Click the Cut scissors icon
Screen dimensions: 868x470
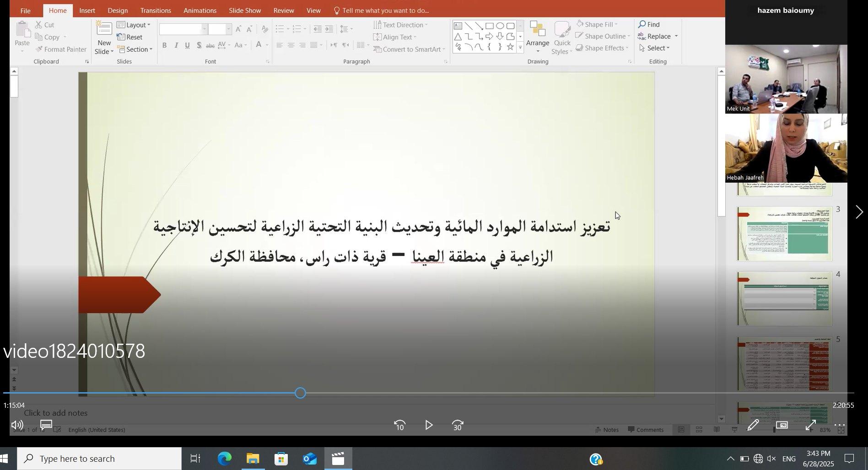pos(39,25)
